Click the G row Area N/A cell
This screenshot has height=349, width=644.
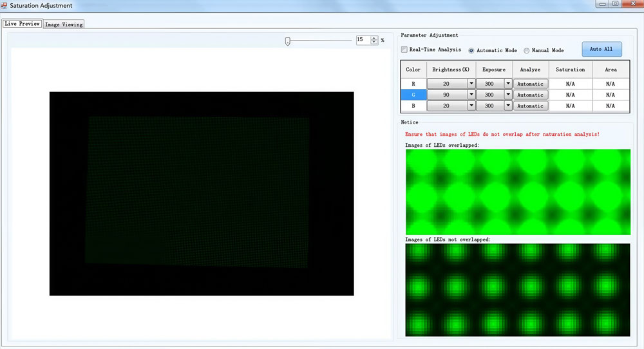pyautogui.click(x=611, y=95)
